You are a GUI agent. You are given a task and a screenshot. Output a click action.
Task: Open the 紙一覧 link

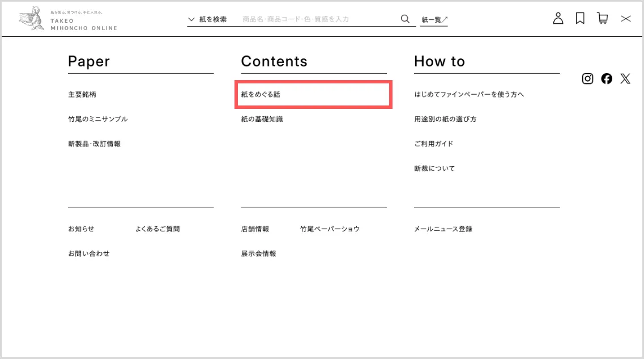pyautogui.click(x=434, y=20)
